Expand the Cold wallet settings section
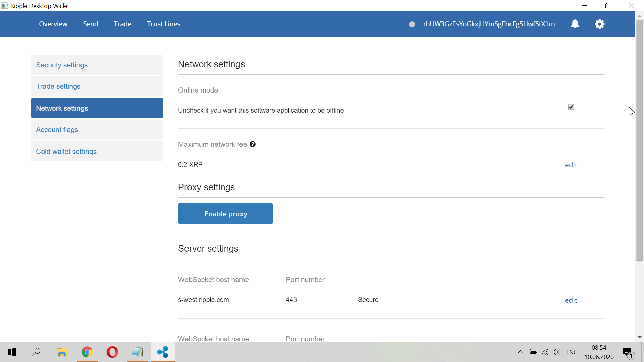Viewport: 644px width, 362px height. point(66,151)
